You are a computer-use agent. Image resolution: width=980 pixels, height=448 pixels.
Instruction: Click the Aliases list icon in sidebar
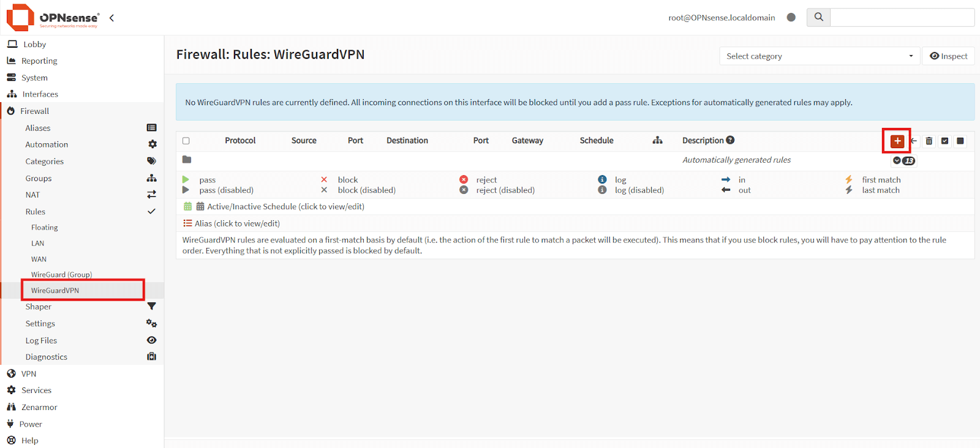point(151,128)
